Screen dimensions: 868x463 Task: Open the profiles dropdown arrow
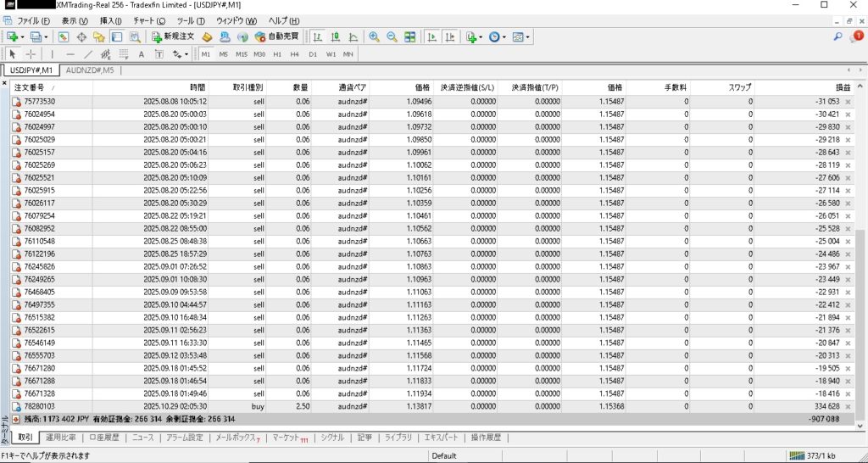click(47, 37)
